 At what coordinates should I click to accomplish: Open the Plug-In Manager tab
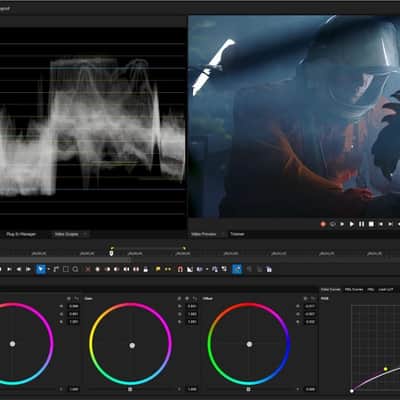21,234
